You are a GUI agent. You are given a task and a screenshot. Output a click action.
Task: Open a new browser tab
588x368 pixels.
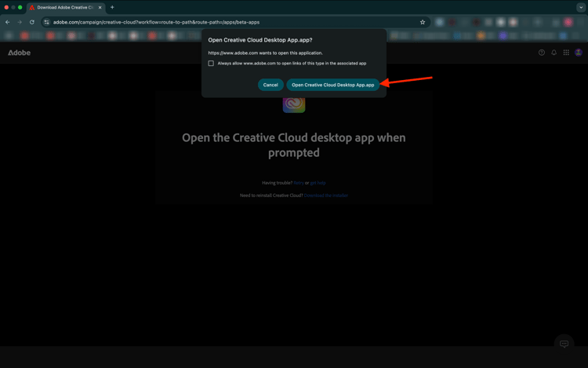112,7
